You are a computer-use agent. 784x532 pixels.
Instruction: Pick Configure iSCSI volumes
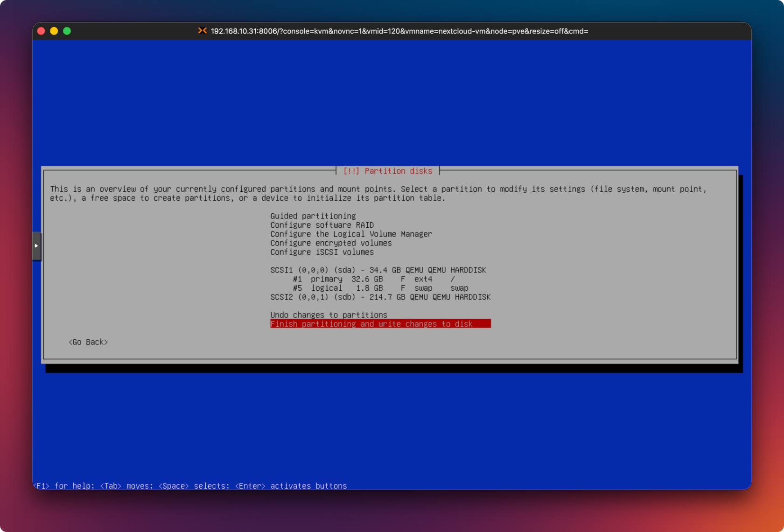click(x=322, y=252)
